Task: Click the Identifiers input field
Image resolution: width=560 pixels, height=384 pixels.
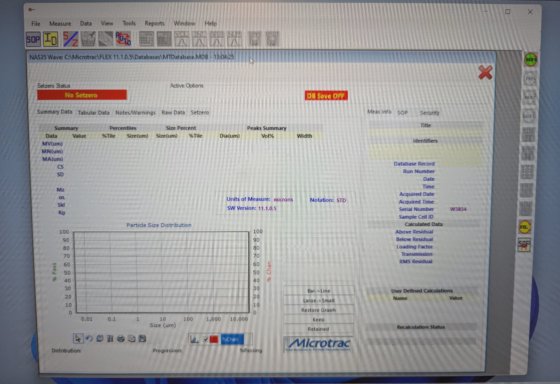Action: click(x=426, y=152)
